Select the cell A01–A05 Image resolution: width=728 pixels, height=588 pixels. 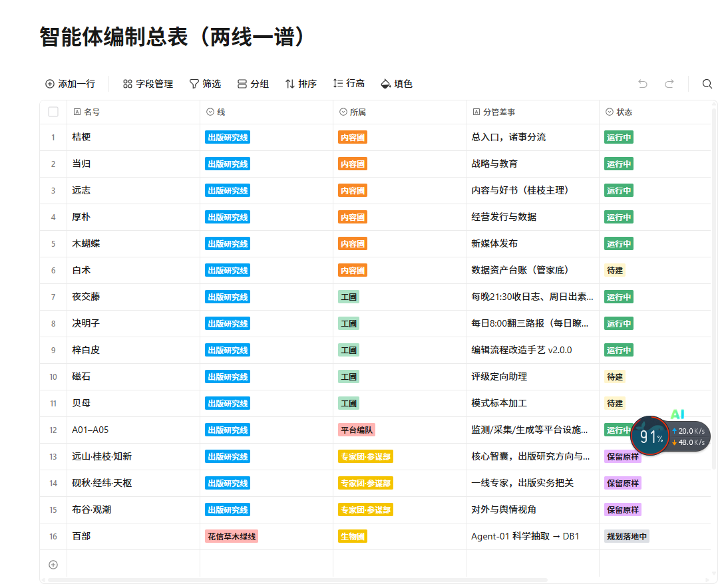(133, 430)
